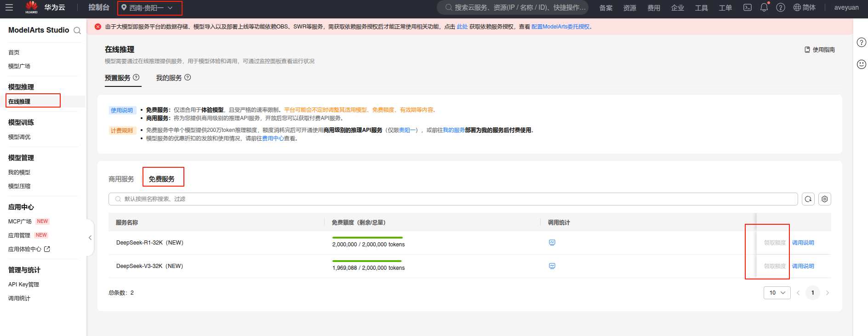This screenshot has width=868, height=336.
Task: Refresh the free services list
Action: tap(808, 199)
